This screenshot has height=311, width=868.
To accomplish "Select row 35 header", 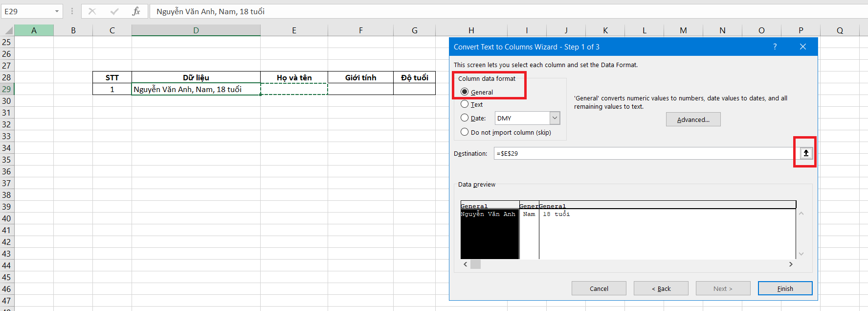I will pos(7,160).
